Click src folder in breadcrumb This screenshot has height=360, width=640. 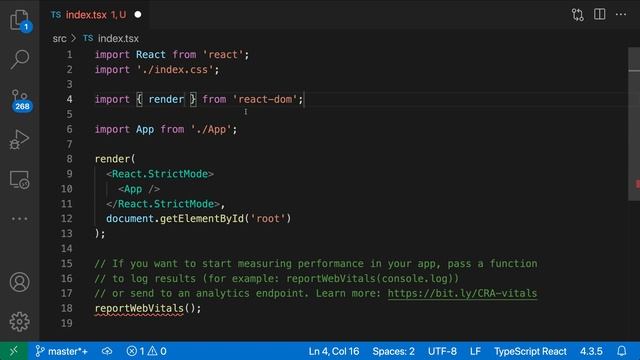(59, 39)
